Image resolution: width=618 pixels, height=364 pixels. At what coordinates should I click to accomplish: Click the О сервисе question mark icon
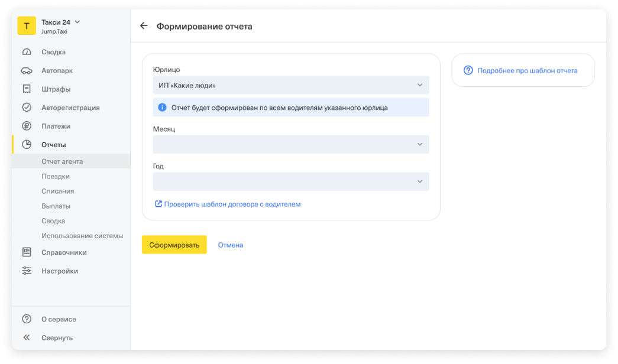pyautogui.click(x=27, y=319)
